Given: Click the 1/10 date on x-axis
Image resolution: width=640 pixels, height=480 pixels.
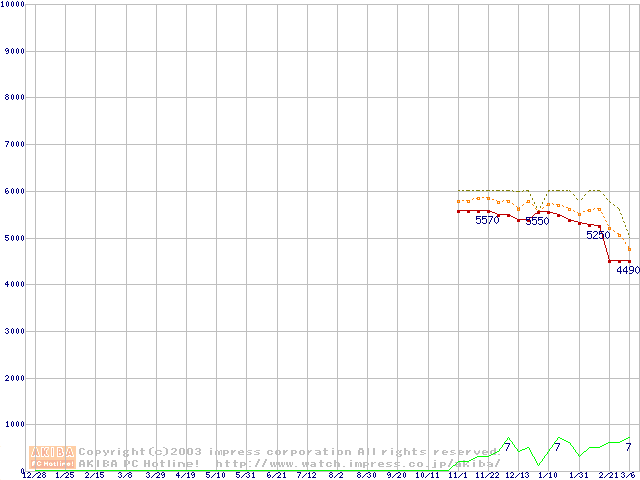Looking at the screenshot, I should [x=549, y=475].
